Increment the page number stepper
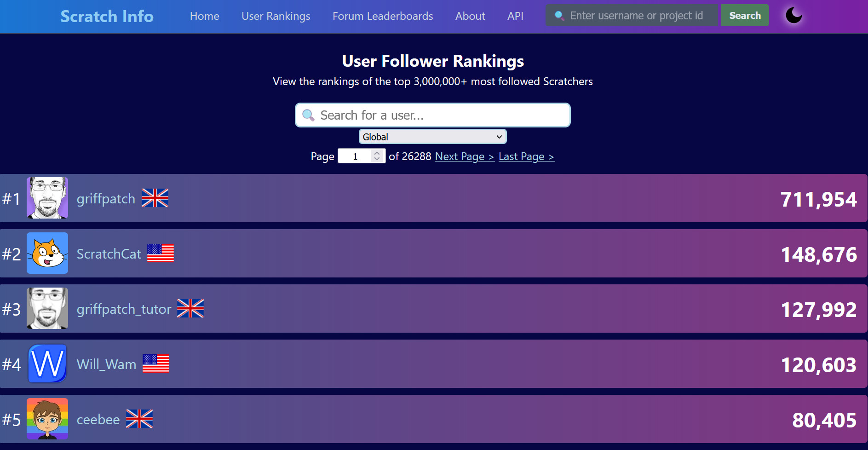This screenshot has height=450, width=868. (377, 153)
